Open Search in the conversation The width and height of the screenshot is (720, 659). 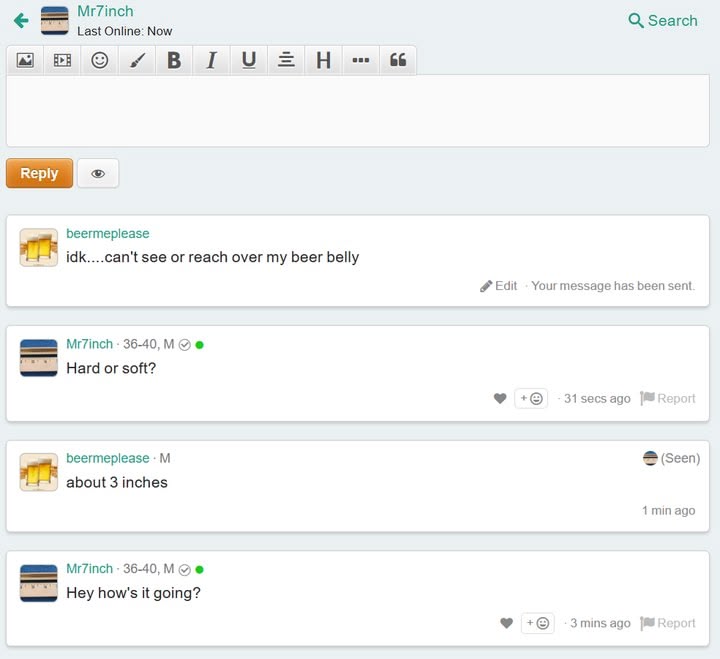pyautogui.click(x=662, y=20)
